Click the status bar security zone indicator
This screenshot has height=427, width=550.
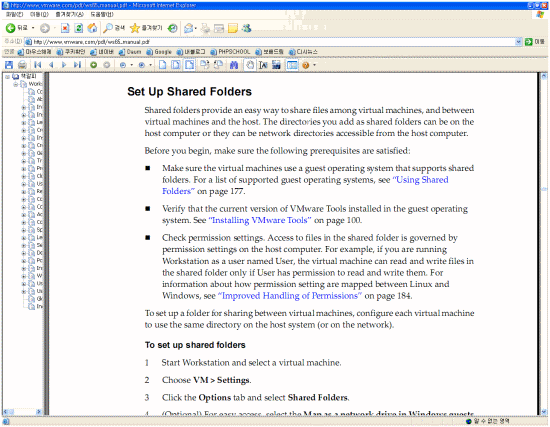pyautogui.click(x=488, y=421)
